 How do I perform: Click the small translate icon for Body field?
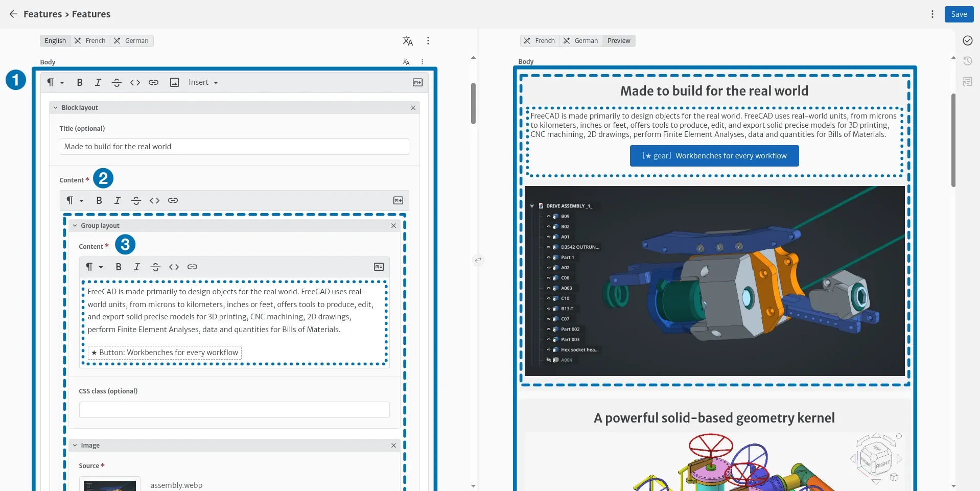pos(406,62)
